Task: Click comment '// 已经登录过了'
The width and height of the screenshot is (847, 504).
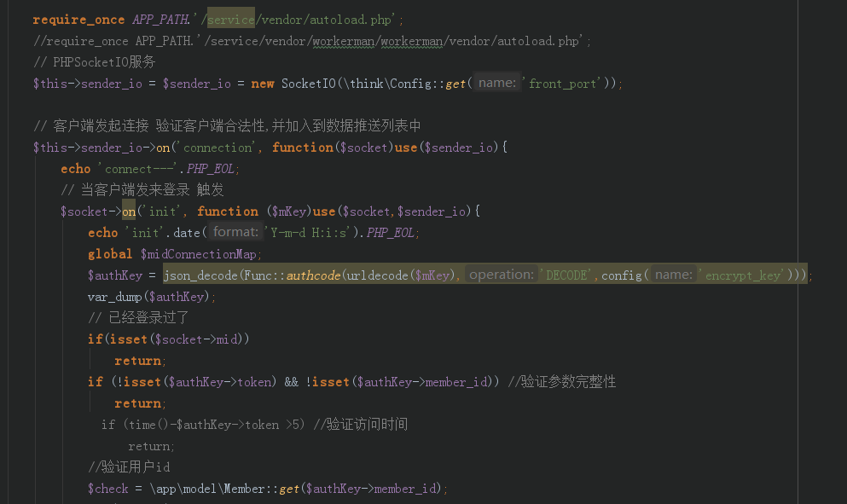Action: pos(138,317)
